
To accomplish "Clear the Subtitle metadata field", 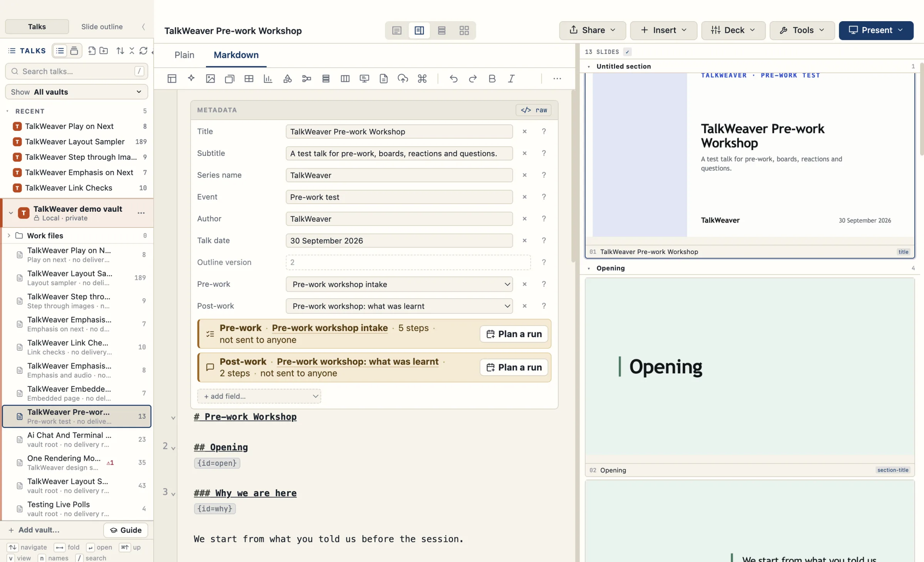I will (x=524, y=153).
